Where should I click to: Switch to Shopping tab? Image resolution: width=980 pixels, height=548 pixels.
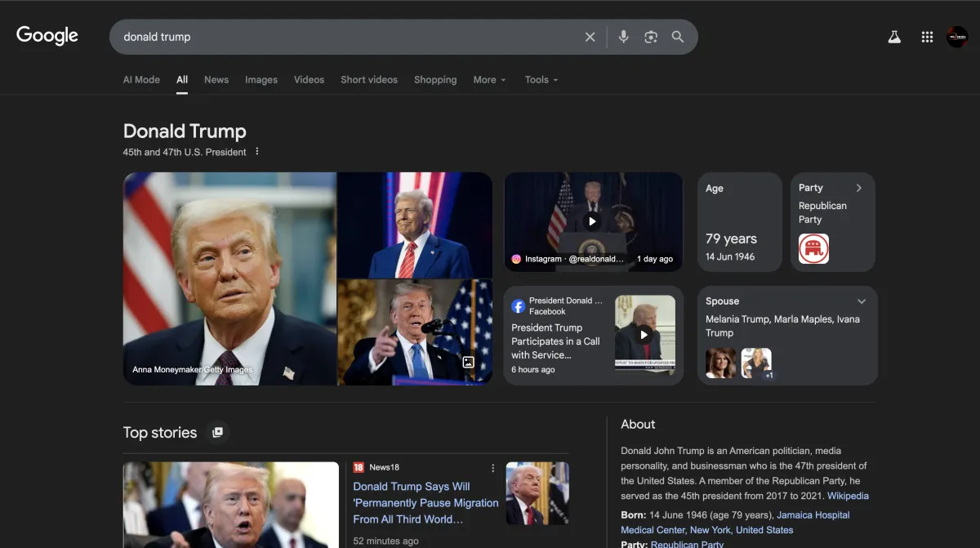(x=435, y=79)
